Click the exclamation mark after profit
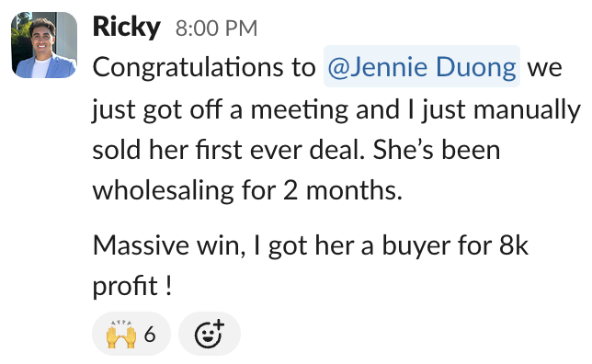The width and height of the screenshot is (592, 364). point(168,285)
